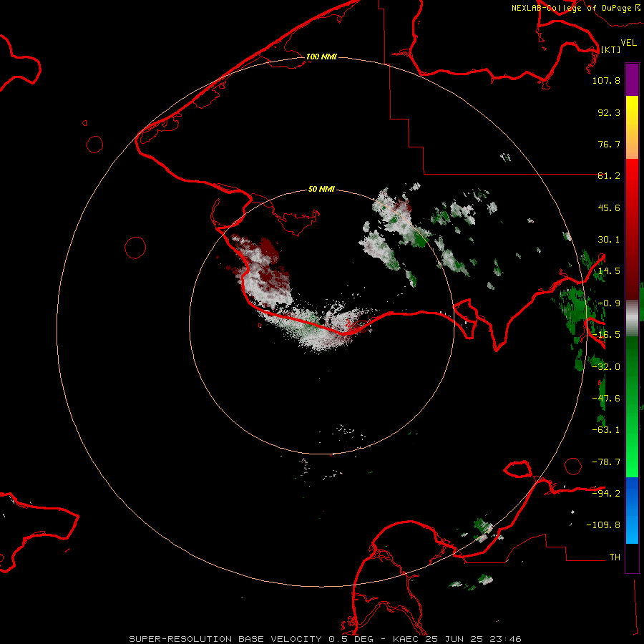
Task: Click the VEL legend title
Action: [628, 43]
